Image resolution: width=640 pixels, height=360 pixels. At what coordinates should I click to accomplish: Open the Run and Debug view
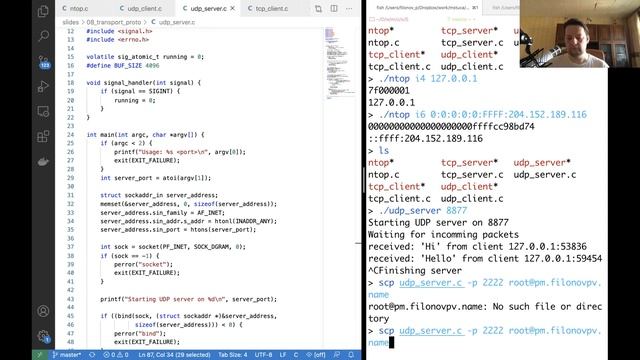[43, 87]
